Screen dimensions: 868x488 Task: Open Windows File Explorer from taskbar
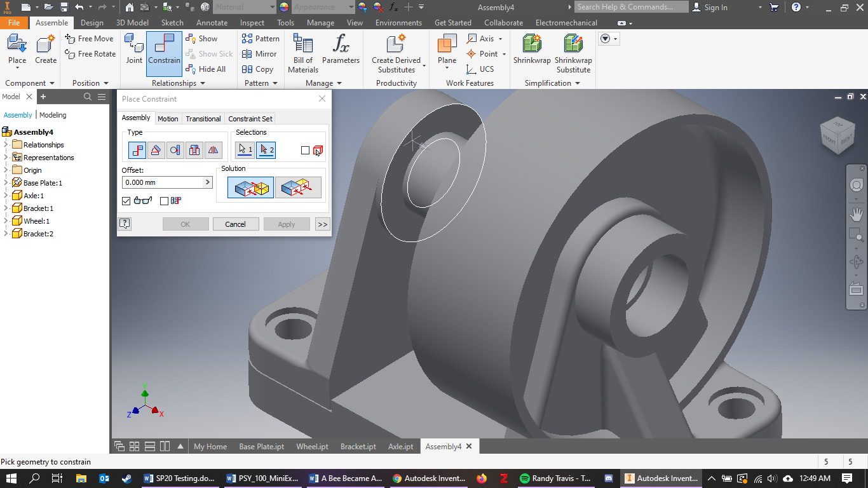click(x=81, y=478)
